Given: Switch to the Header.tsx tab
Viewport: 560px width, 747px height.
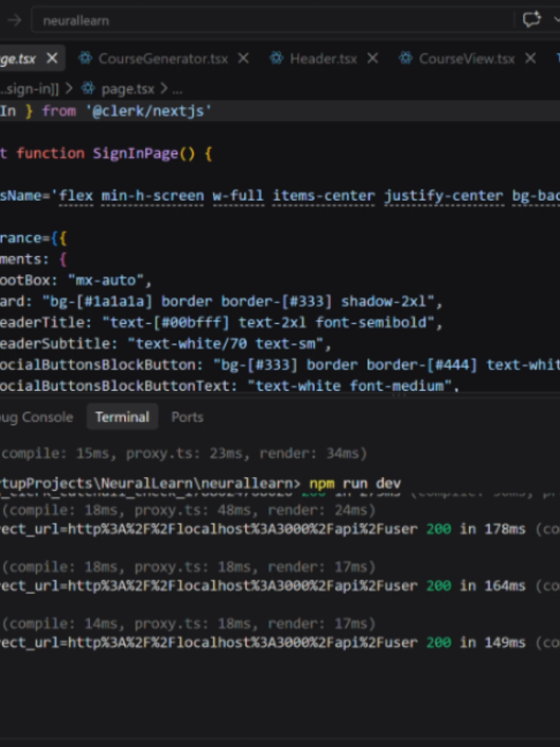Looking at the screenshot, I should pyautogui.click(x=323, y=58).
